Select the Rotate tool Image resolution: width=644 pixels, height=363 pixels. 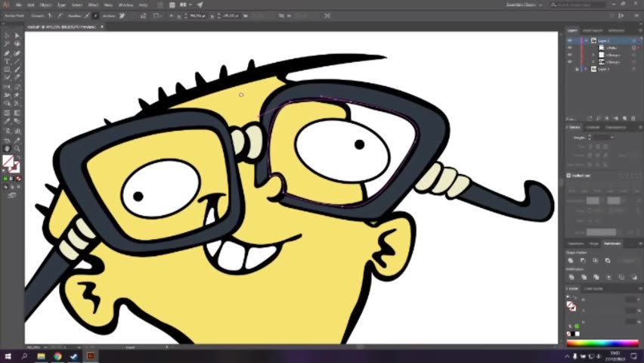7,87
